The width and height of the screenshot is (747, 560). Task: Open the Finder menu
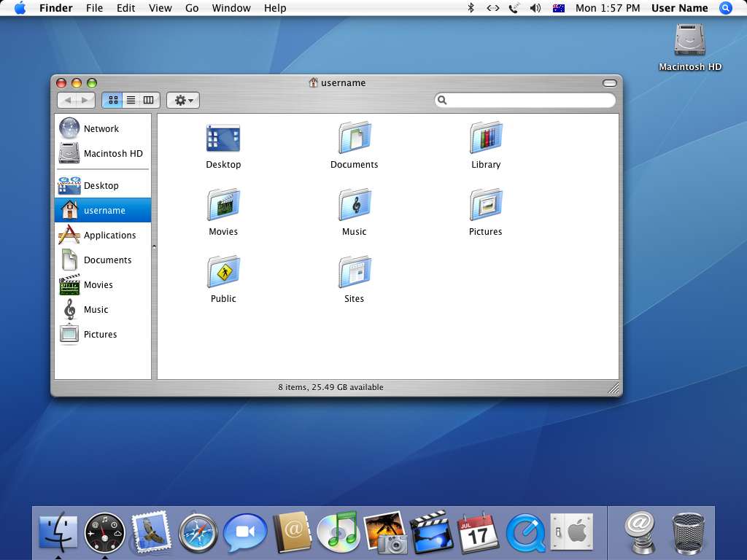click(x=55, y=8)
